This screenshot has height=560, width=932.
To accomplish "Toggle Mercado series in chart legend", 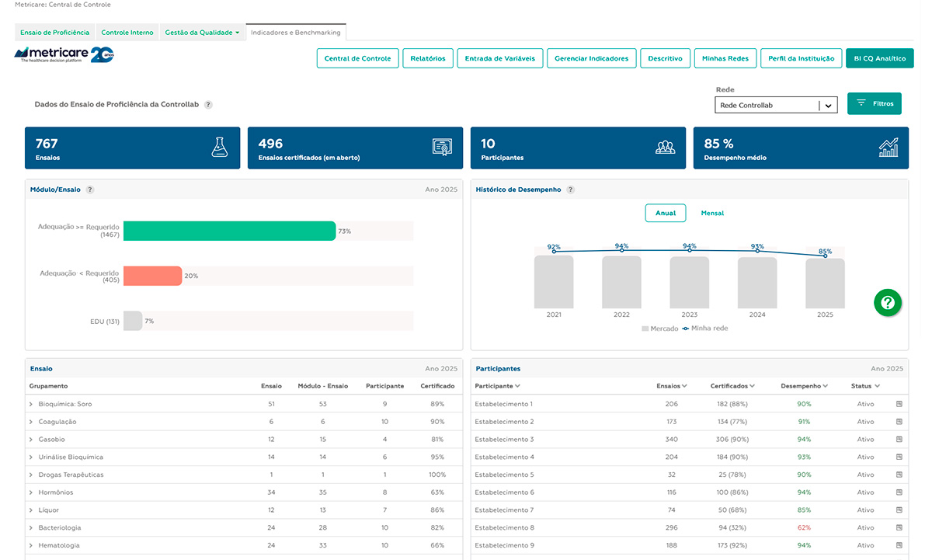I will pos(659,329).
